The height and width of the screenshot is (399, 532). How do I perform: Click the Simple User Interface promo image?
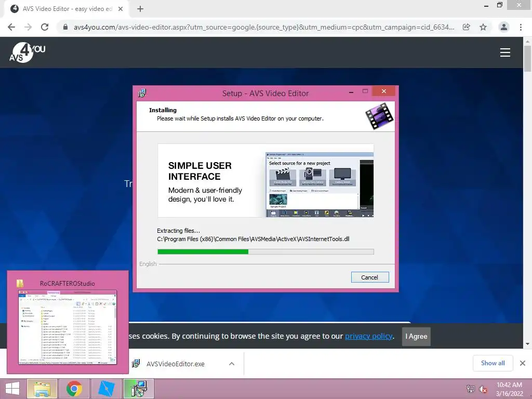coord(265,180)
